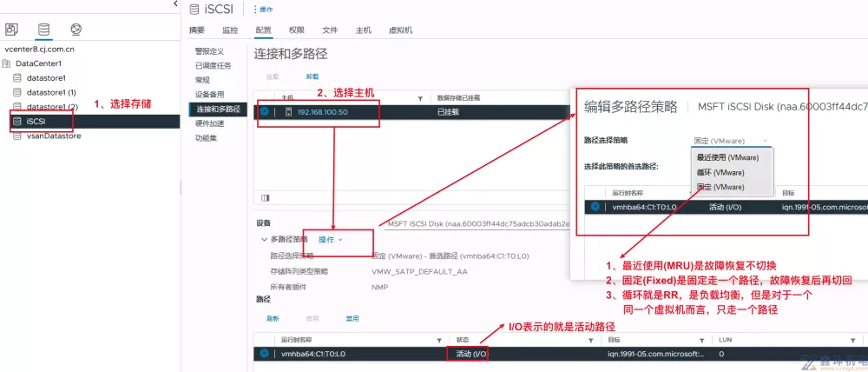The height and width of the screenshot is (372, 868).
Task: Filter the 状态 column in the paths table
Action: (592, 340)
